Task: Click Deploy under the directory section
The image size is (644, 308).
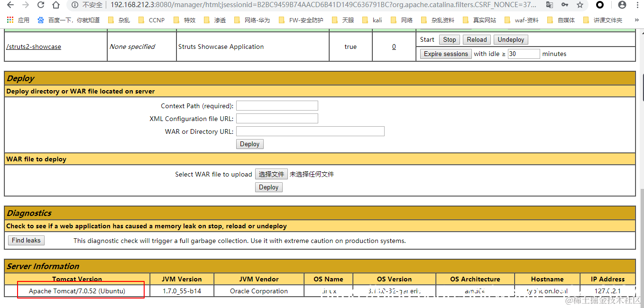Action: [250, 144]
